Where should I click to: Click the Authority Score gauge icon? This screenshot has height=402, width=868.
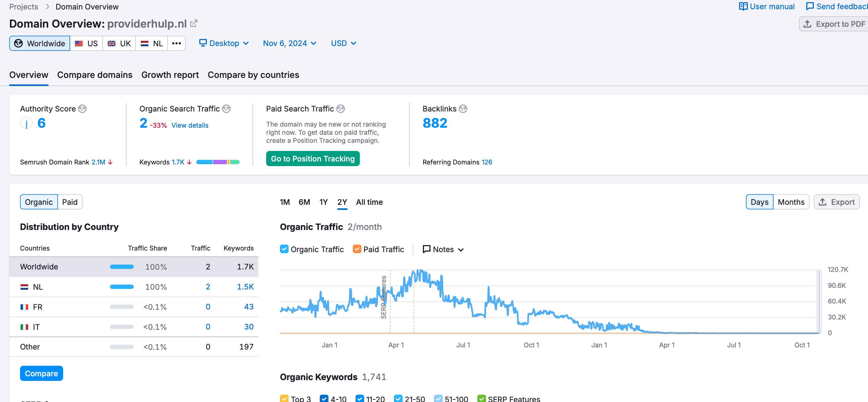(x=26, y=123)
